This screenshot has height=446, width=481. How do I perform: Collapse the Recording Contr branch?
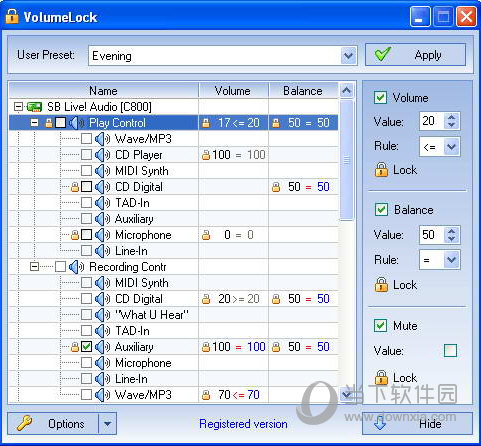[x=34, y=267]
